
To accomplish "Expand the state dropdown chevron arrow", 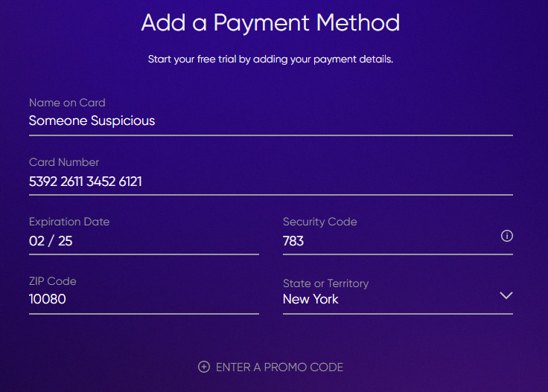I will coord(506,295).
